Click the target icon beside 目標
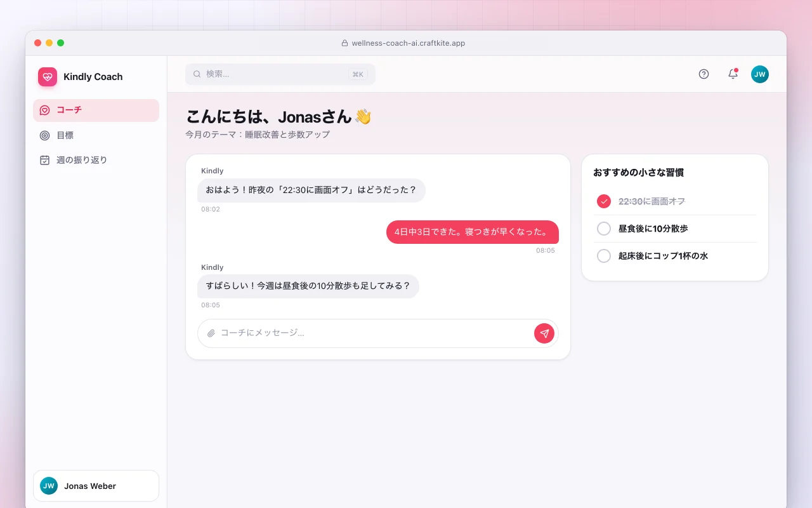This screenshot has width=812, height=508. [x=44, y=135]
